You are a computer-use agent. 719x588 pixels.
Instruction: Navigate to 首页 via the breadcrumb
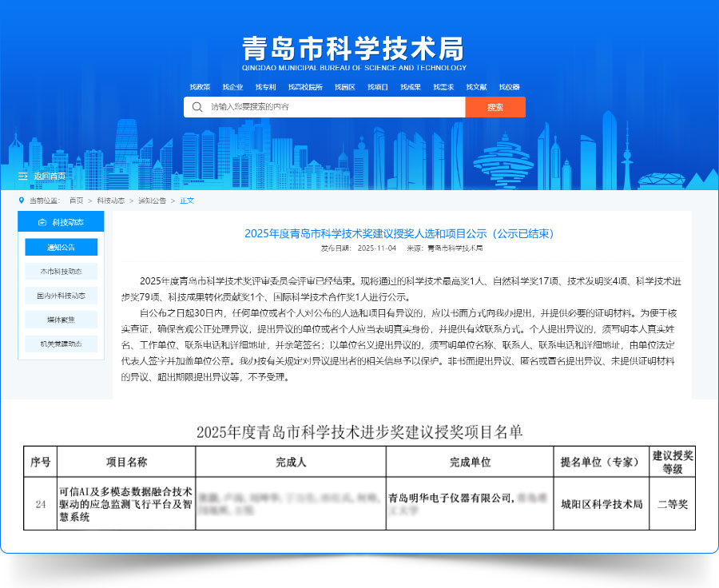pyautogui.click(x=77, y=201)
